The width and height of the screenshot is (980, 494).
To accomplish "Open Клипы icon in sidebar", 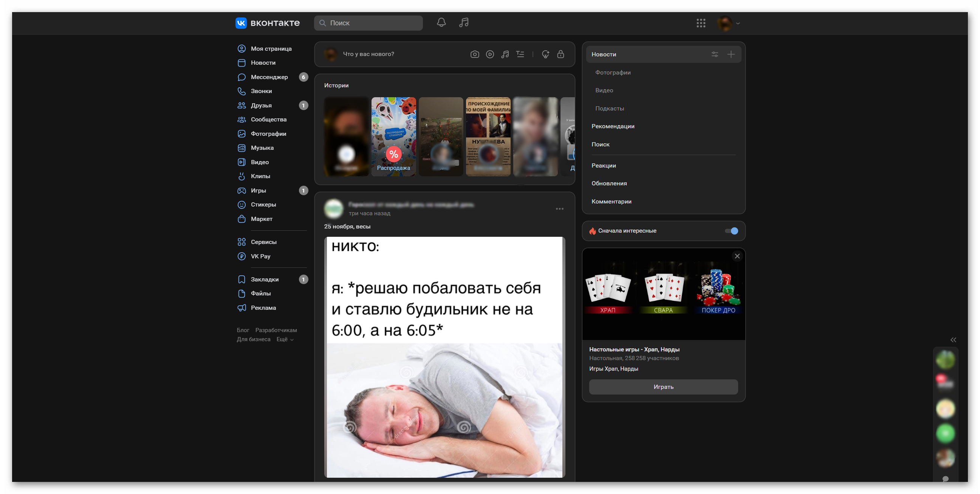I will pyautogui.click(x=241, y=176).
